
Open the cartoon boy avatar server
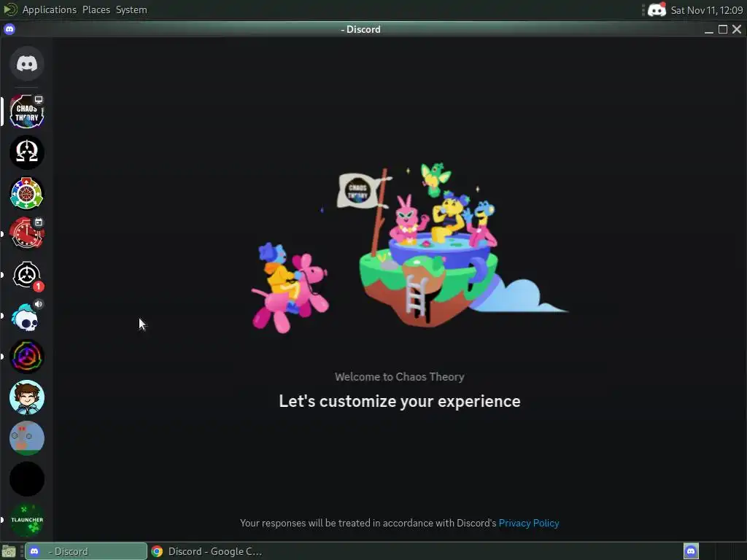tap(27, 397)
